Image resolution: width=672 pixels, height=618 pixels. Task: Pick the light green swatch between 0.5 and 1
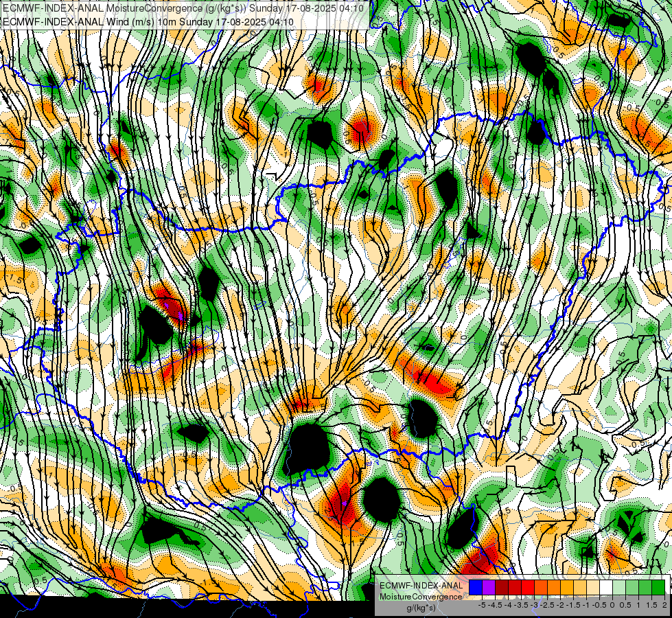[x=632, y=587]
